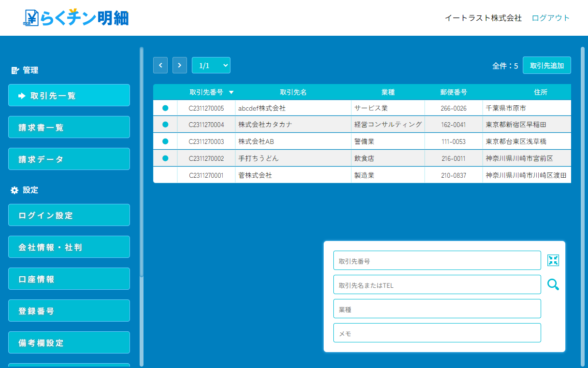Select row C2311270001
The width and height of the screenshot is (588, 368).
pos(362,175)
